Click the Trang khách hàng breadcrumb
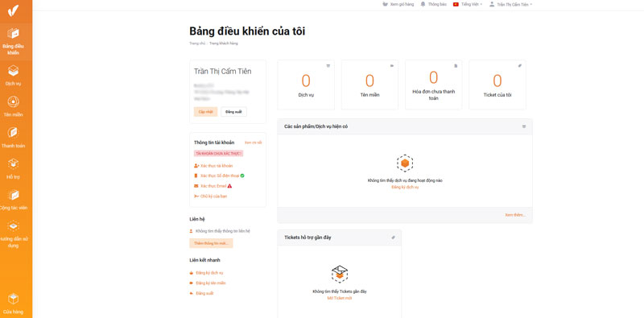This screenshot has height=318, width=644. [x=224, y=43]
